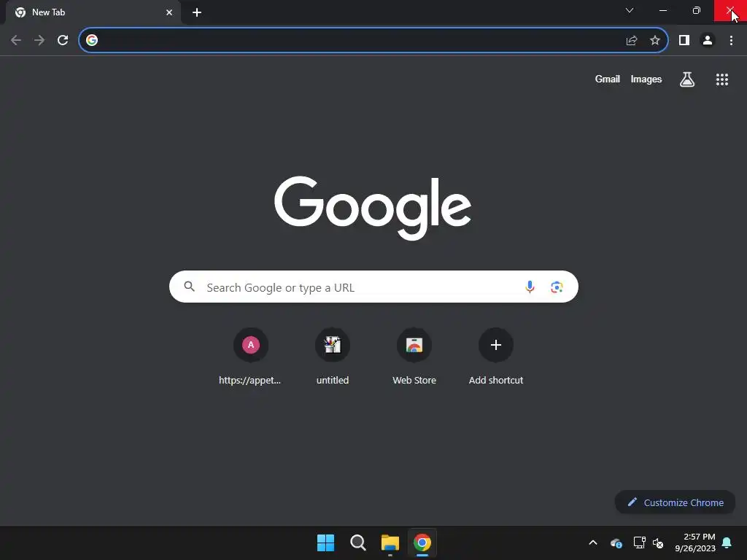Show hidden tray icons chevron
Image resolution: width=747 pixels, height=560 pixels.
593,542
